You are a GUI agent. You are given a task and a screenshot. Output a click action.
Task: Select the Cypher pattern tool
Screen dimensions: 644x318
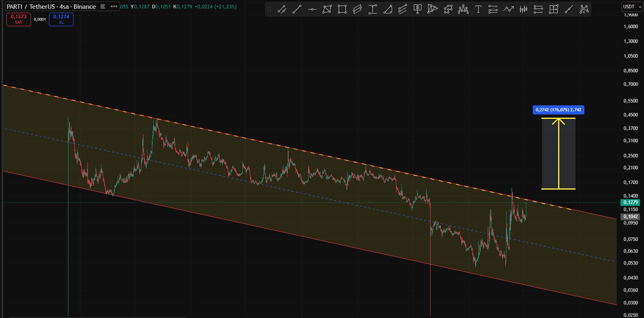click(x=584, y=9)
